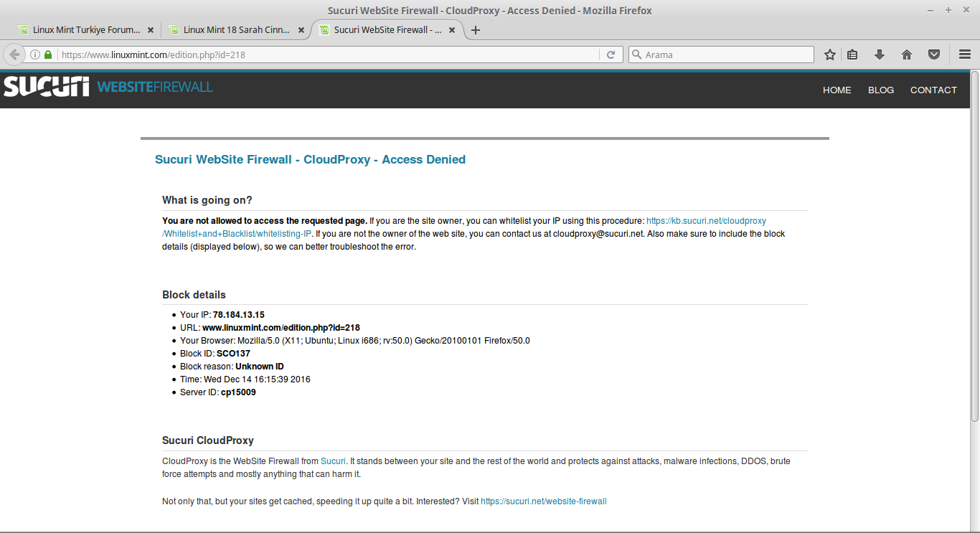Click the WEBSITEFIREWALL header text

coord(155,87)
